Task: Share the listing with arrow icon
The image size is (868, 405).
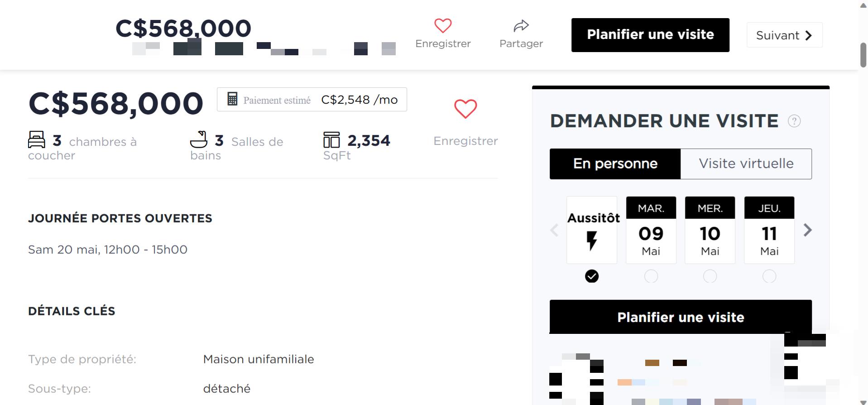Action: 521,26
